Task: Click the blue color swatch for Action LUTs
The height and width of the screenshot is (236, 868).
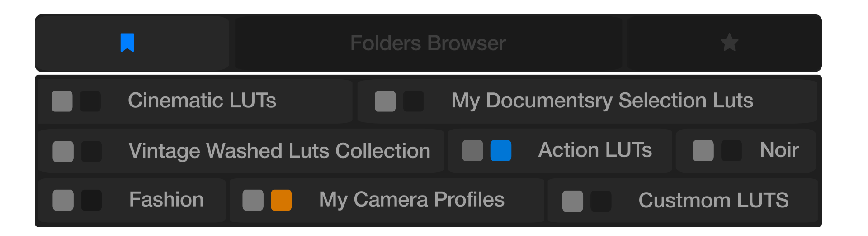Action: click(501, 151)
